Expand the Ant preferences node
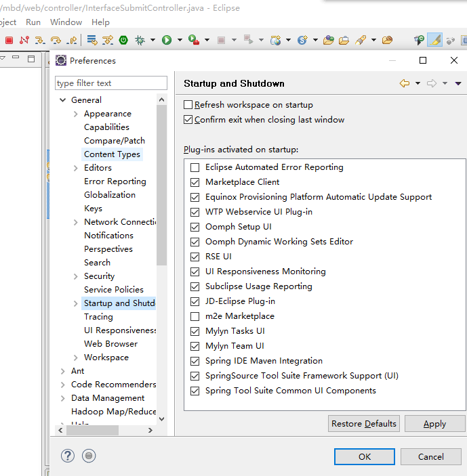Image resolution: width=467 pixels, height=476 pixels. (x=62, y=371)
